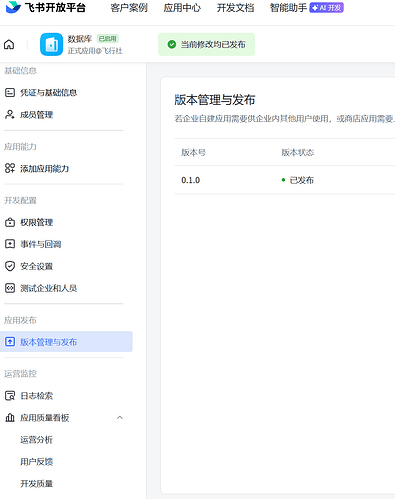Click the 凭证与基础信息 sidebar icon
395x499 pixels.
(x=10, y=92)
